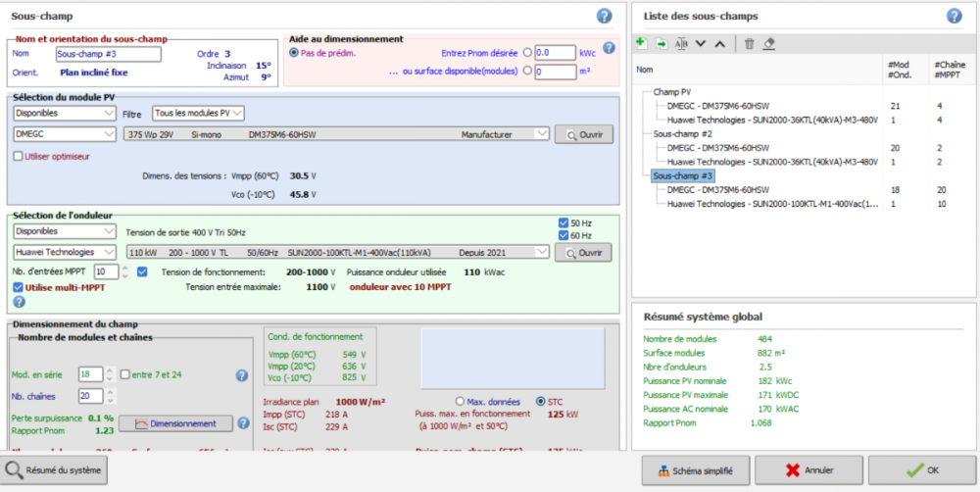This screenshot has height=492, width=980.
Task: Expand the Tous les modules PV filter
Action: coord(197,113)
